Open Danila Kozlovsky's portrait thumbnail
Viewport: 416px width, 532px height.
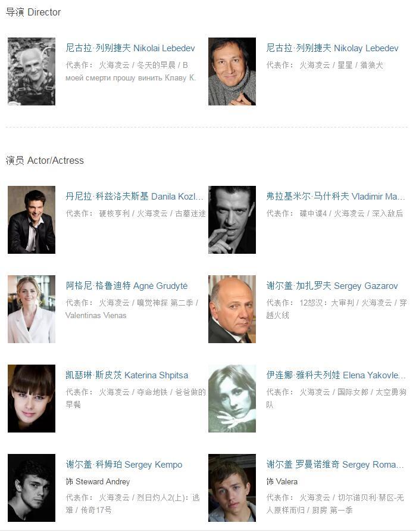(32, 220)
